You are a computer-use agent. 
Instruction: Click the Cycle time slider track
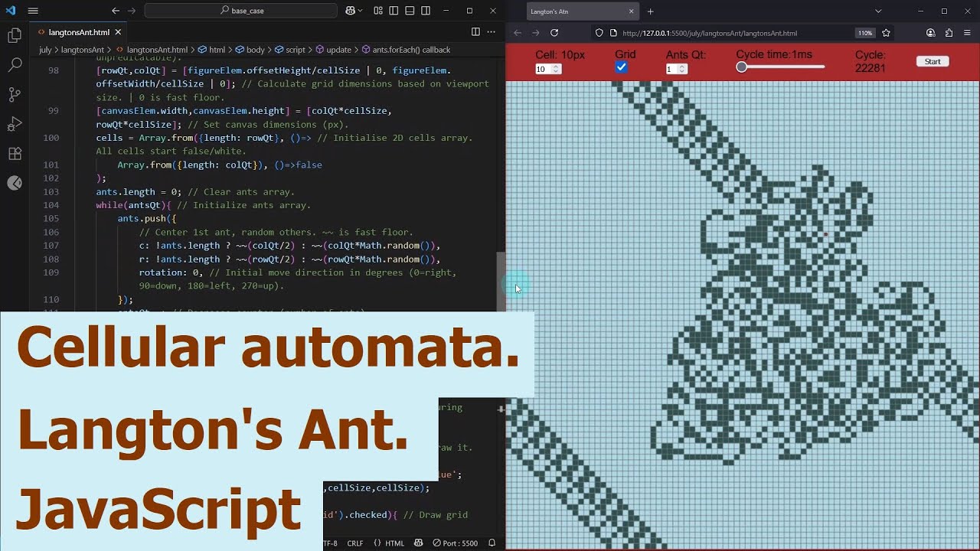tap(780, 67)
